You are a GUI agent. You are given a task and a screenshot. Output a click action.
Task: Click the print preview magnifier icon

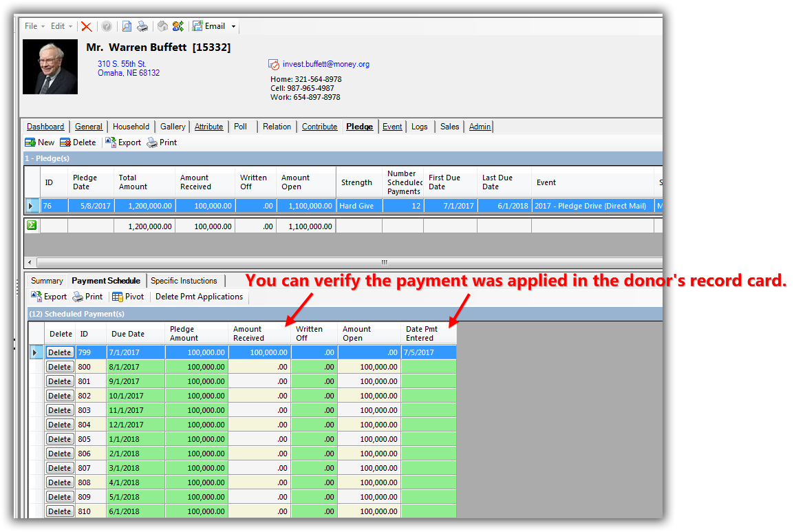[x=127, y=26]
